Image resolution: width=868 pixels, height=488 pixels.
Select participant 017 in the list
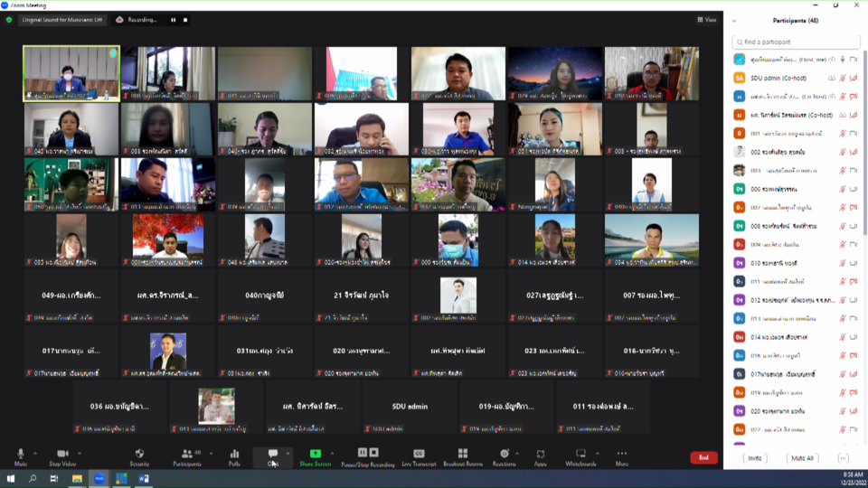point(796,374)
